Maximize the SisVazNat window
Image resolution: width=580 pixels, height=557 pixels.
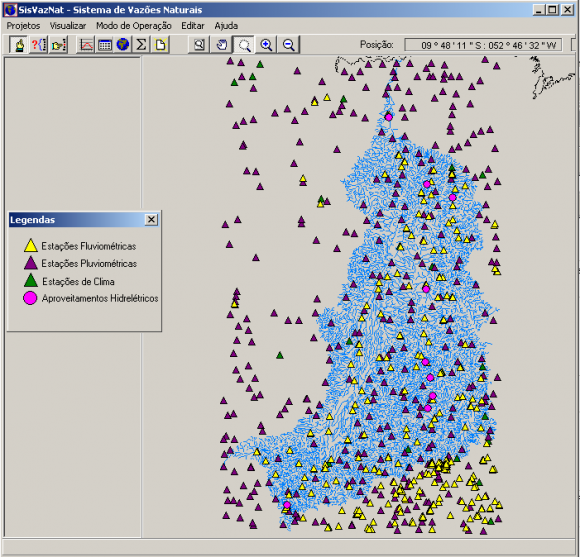click(x=553, y=10)
